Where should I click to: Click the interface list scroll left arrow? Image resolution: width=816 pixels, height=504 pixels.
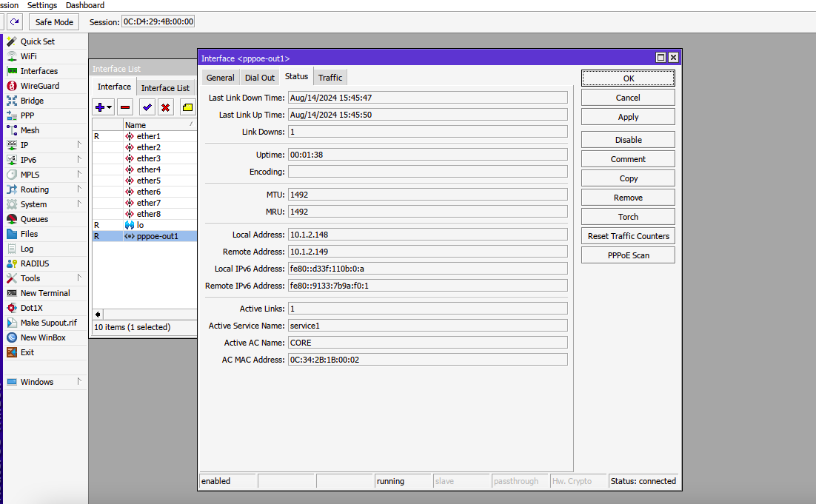pyautogui.click(x=98, y=314)
